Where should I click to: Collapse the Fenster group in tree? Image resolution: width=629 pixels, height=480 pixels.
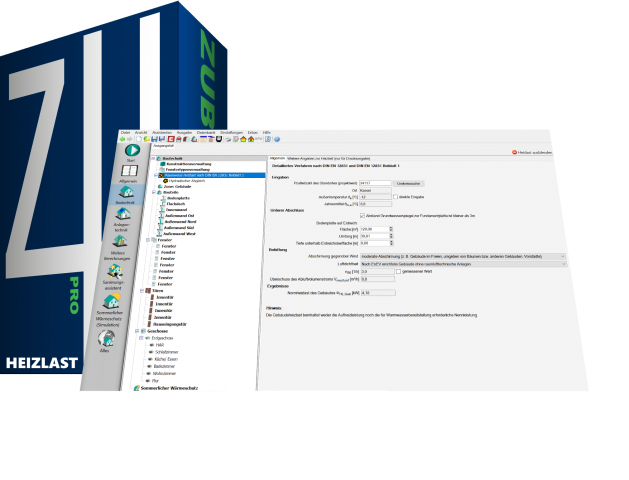(x=148, y=240)
